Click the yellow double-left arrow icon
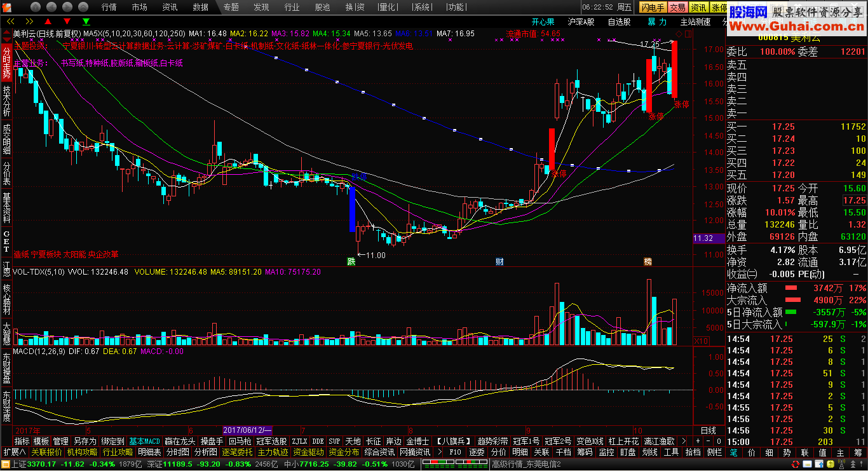This screenshot has height=471, width=868. [10, 21]
